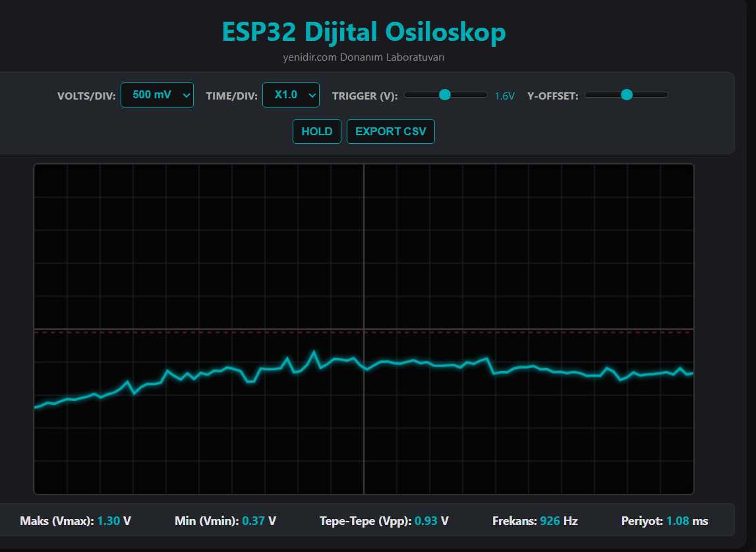Click the Maks (Vmax) 1.30 V reading

[x=75, y=521]
